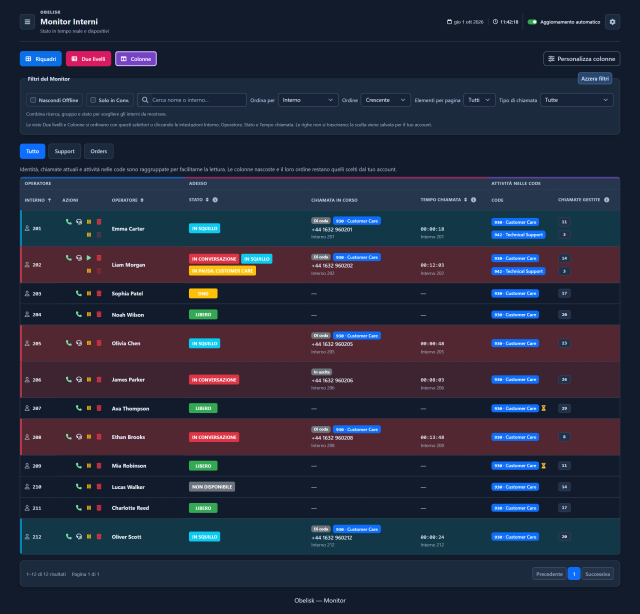Click the IN PAUSA: CUSTOMER CARE badge
The image size is (640, 614).
pos(222,271)
